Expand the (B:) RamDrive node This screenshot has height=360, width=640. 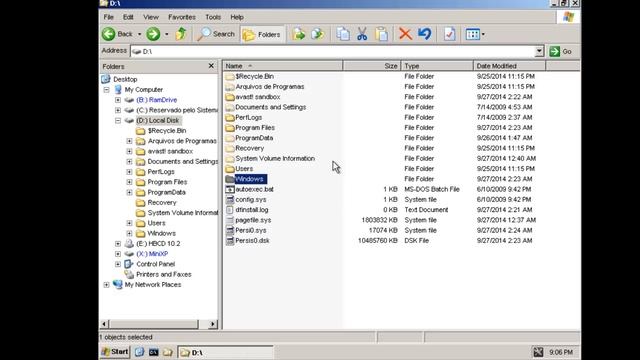point(118,100)
